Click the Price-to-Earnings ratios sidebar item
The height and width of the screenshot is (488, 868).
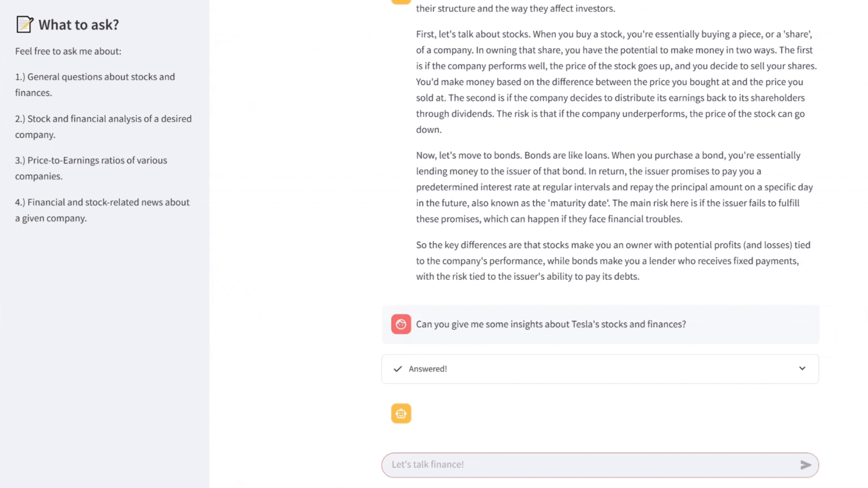point(91,168)
